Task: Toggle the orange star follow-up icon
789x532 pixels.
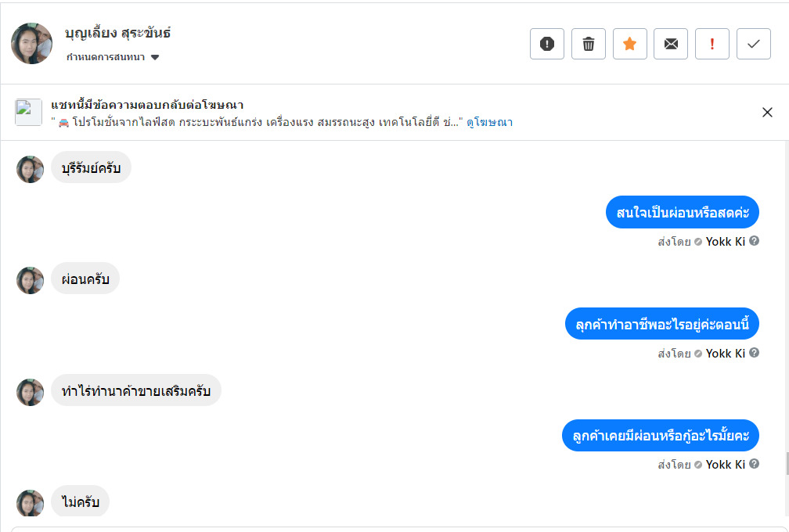Action: click(x=629, y=44)
